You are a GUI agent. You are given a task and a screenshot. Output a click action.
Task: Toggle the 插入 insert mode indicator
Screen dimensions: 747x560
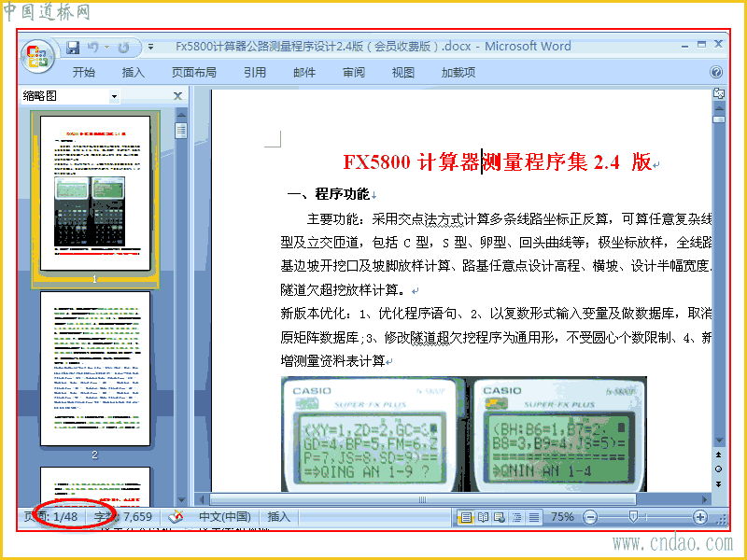(278, 517)
